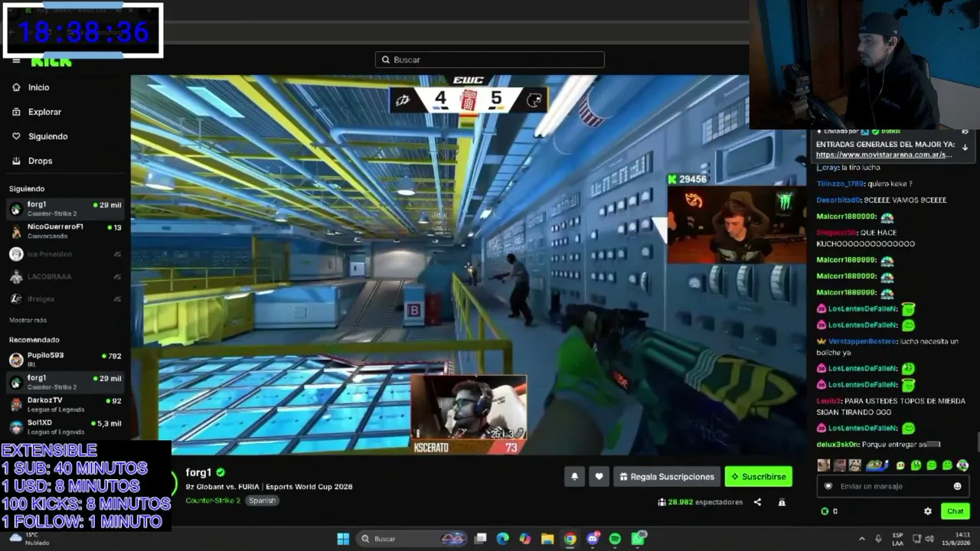
Task: Send message with green Chat button
Action: [955, 511]
